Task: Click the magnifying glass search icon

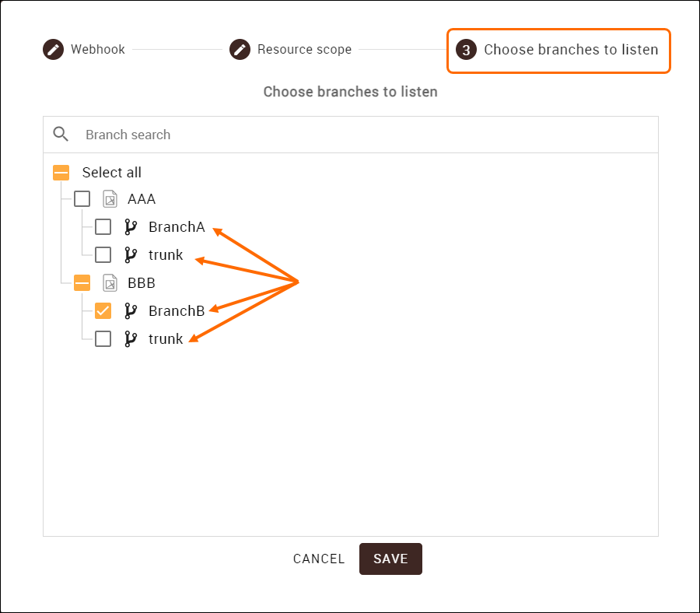Action: pyautogui.click(x=61, y=134)
